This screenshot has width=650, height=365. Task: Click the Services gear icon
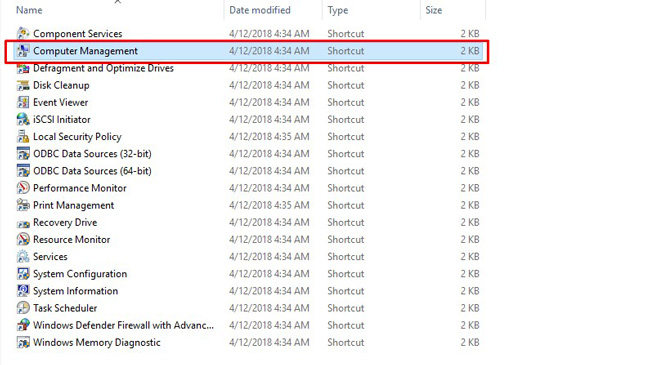[x=23, y=256]
